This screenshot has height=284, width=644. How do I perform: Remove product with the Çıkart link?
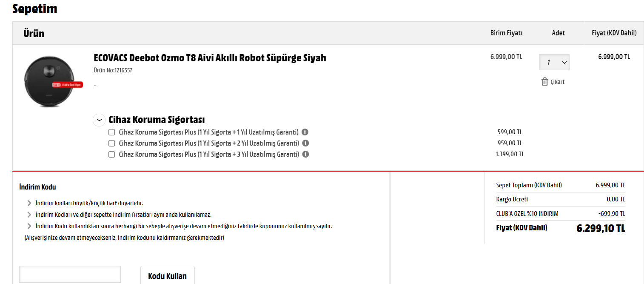coord(557,82)
